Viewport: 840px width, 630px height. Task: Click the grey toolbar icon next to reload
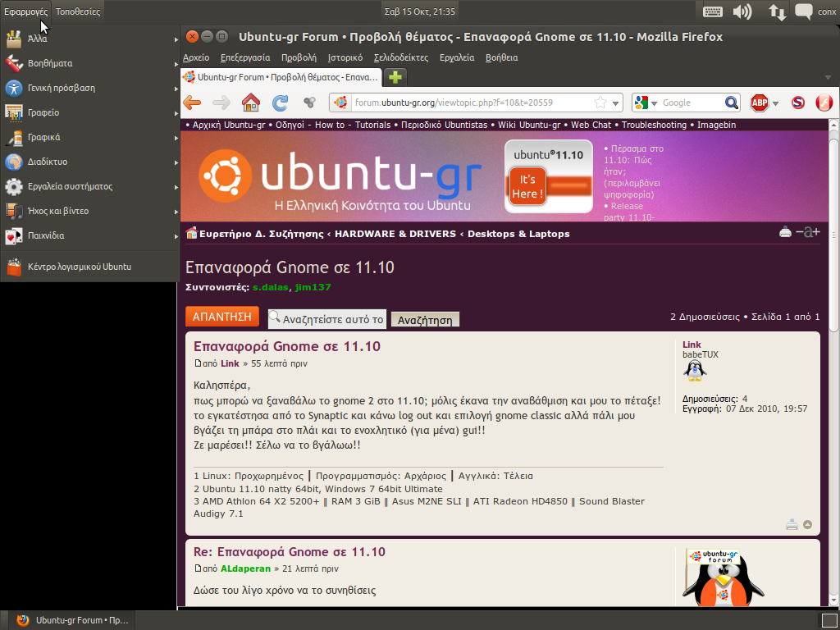(309, 103)
